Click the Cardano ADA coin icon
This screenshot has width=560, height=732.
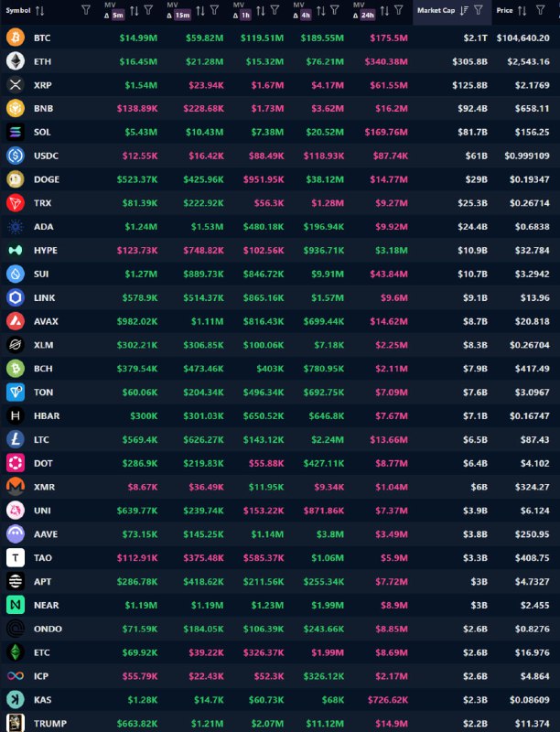(x=16, y=226)
